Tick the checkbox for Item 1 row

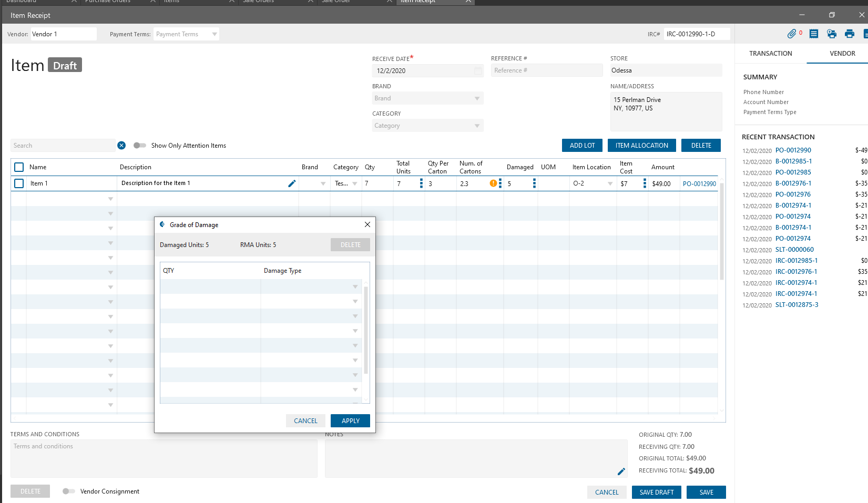tap(19, 183)
